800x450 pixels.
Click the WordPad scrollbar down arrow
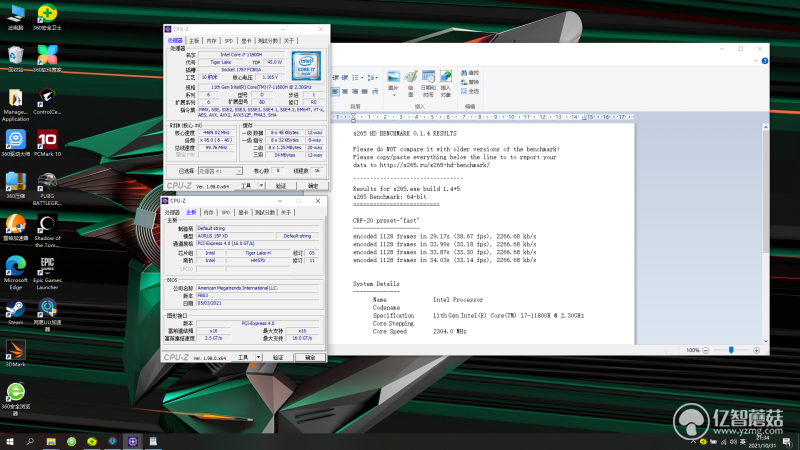[765, 341]
